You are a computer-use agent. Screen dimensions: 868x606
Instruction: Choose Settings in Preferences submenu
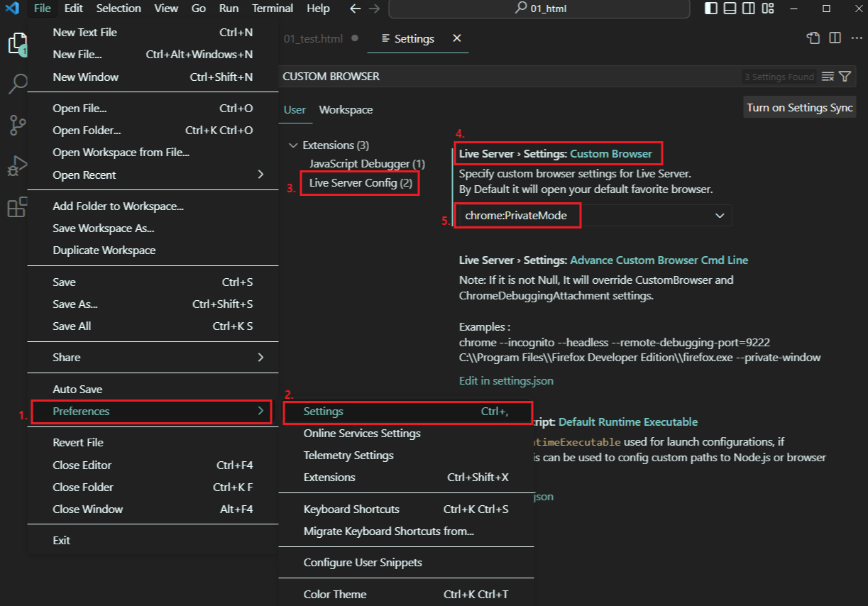coord(407,412)
